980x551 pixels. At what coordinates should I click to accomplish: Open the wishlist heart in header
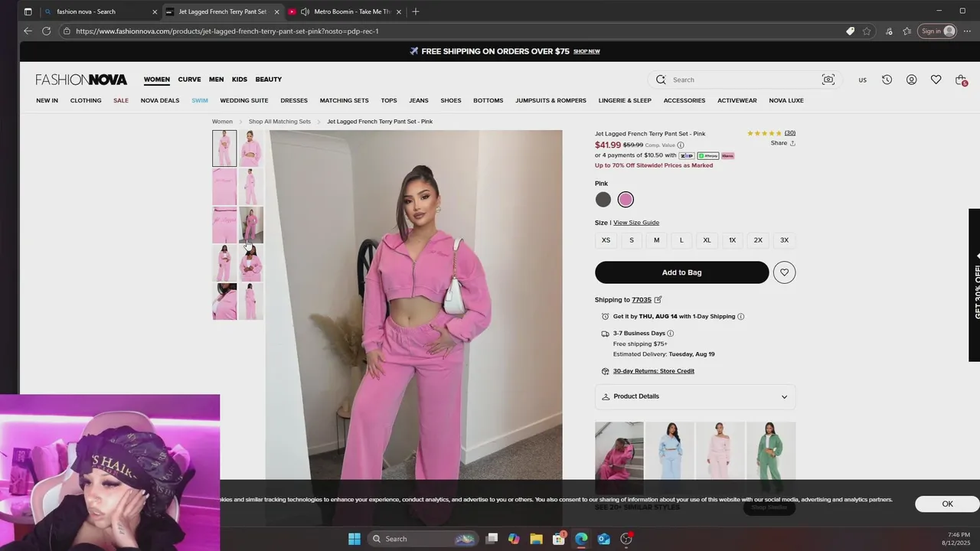pyautogui.click(x=936, y=80)
